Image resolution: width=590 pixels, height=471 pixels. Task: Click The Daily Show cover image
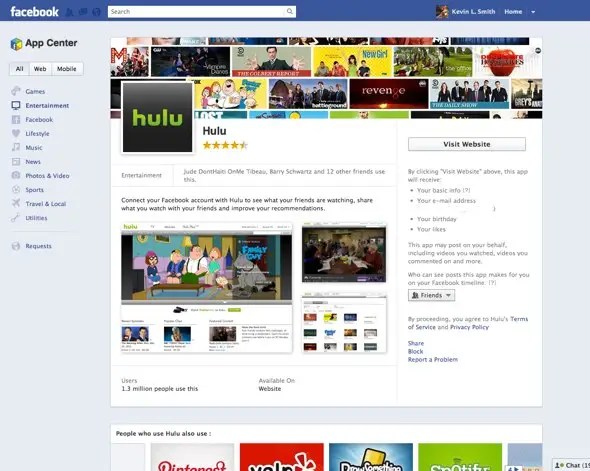click(x=469, y=94)
